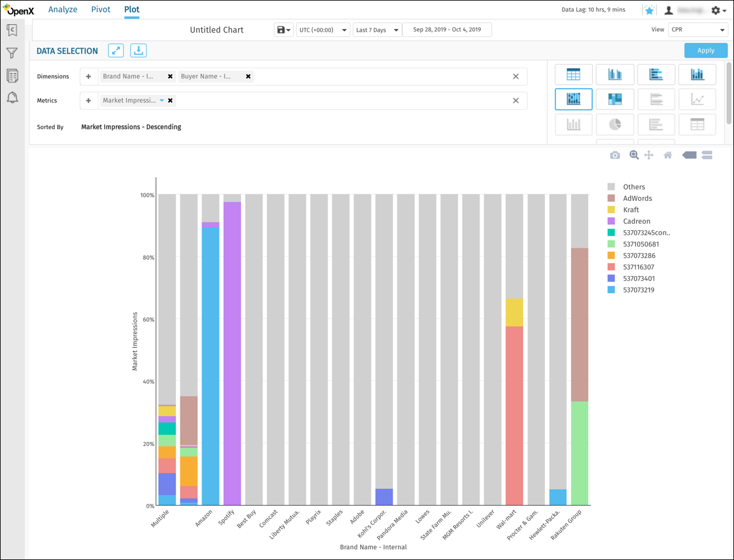Clear all dimensions
This screenshot has width=734, height=560.
click(x=516, y=77)
